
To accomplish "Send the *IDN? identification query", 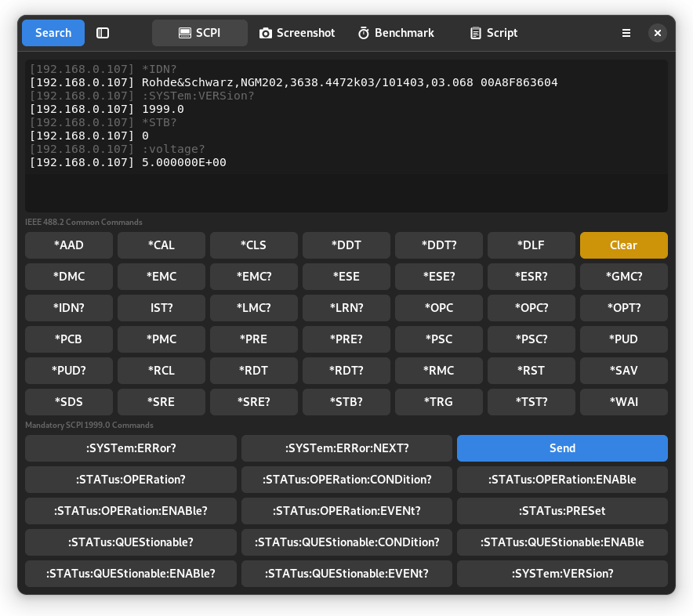I will (x=69, y=308).
